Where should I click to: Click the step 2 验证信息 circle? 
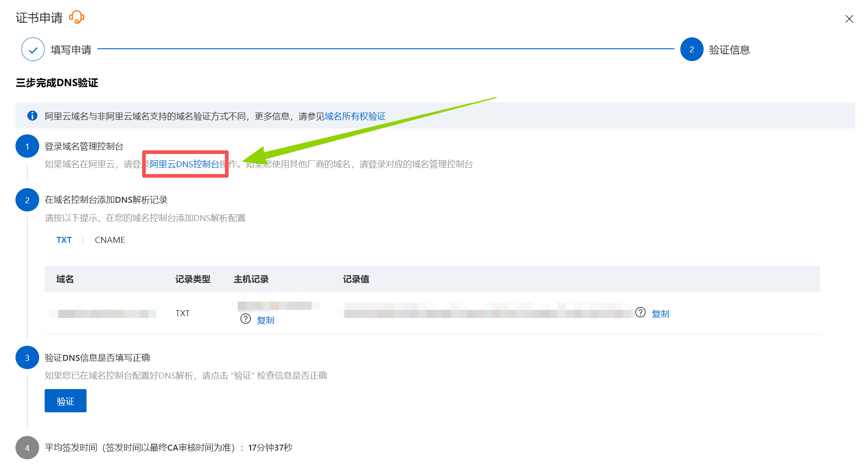(692, 49)
